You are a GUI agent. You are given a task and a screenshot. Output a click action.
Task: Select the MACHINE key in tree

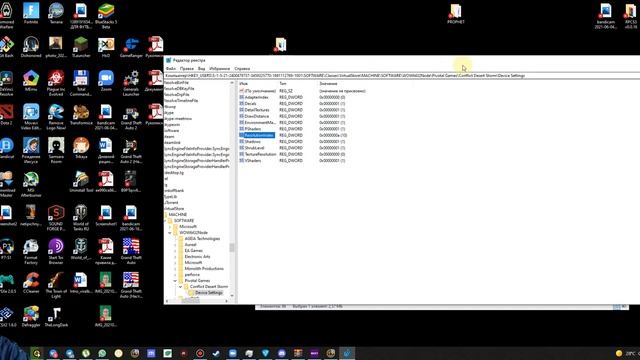click(x=178, y=215)
